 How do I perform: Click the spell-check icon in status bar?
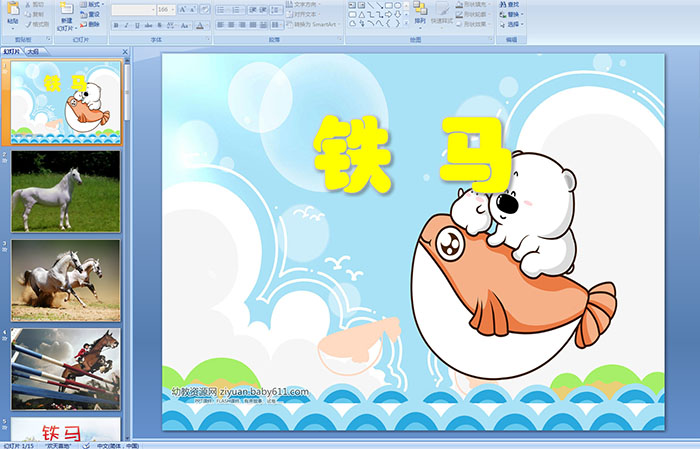[86, 445]
